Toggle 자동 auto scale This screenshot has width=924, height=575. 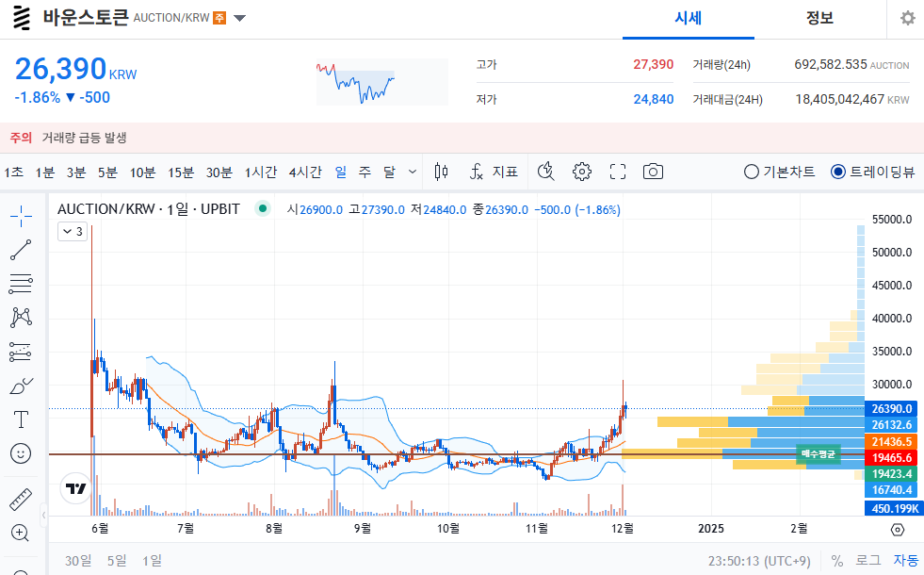[906, 560]
